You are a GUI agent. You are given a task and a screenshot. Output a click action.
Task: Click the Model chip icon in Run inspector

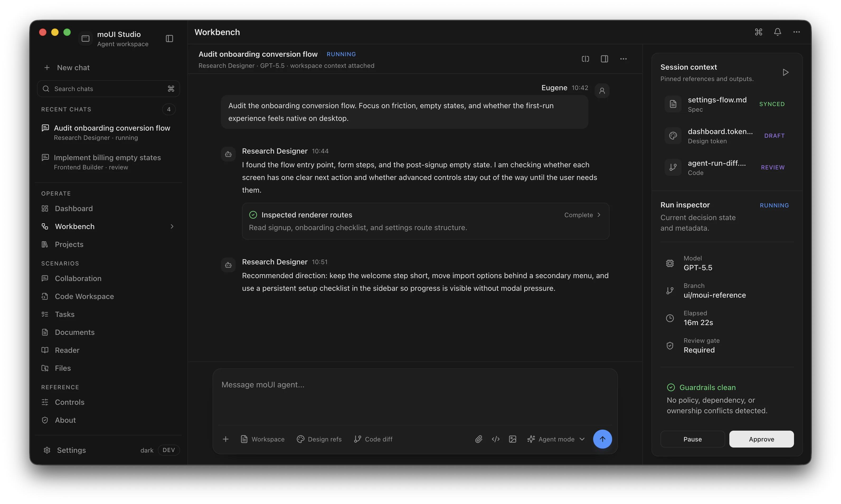(x=670, y=263)
